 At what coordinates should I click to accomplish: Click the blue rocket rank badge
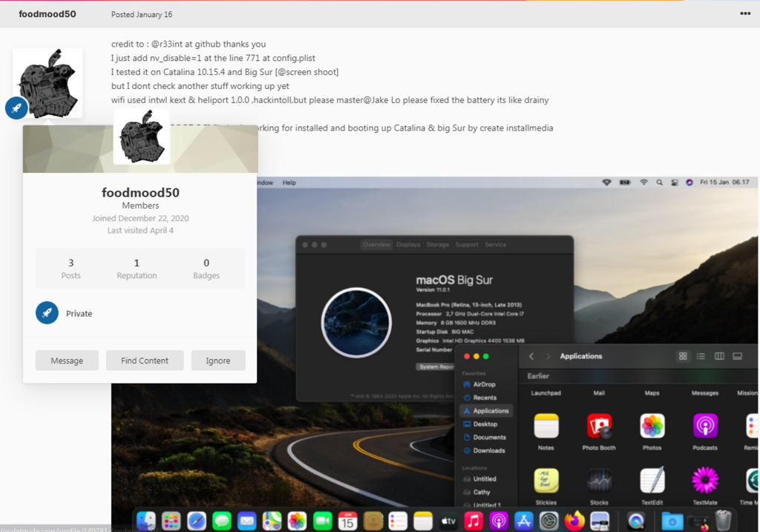click(x=16, y=108)
